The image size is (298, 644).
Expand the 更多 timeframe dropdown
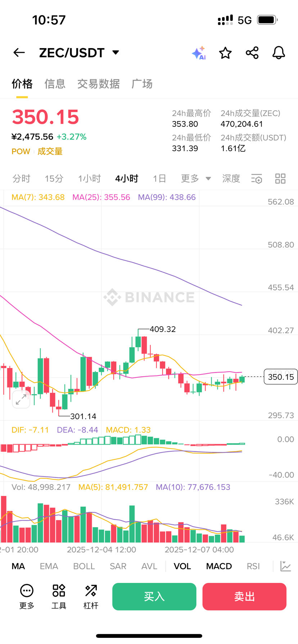196,179
